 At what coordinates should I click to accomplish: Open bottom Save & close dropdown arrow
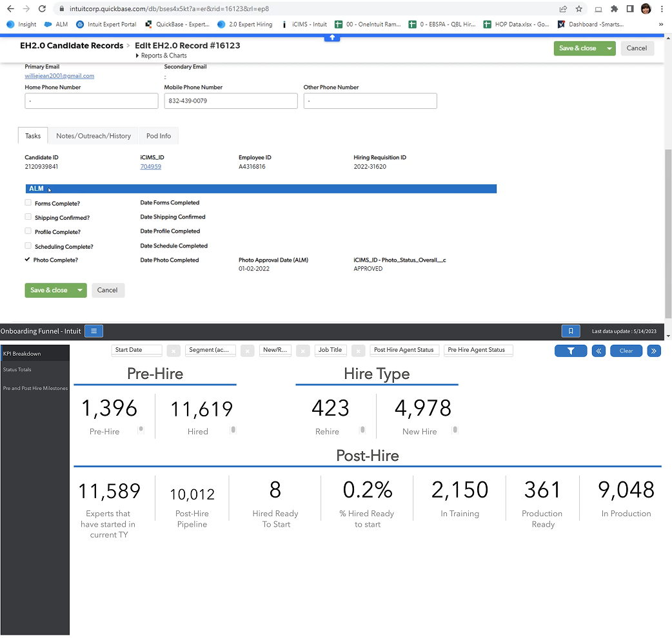point(80,290)
